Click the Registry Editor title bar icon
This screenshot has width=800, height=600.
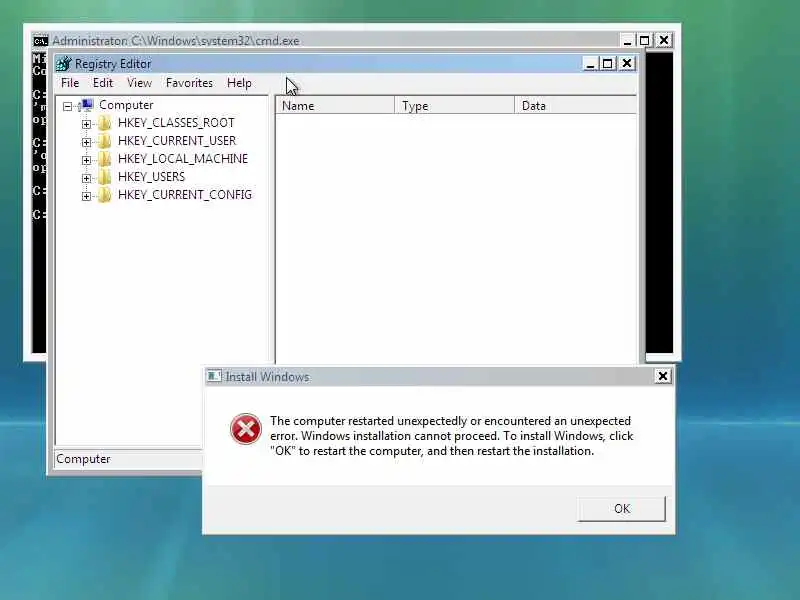[64, 64]
